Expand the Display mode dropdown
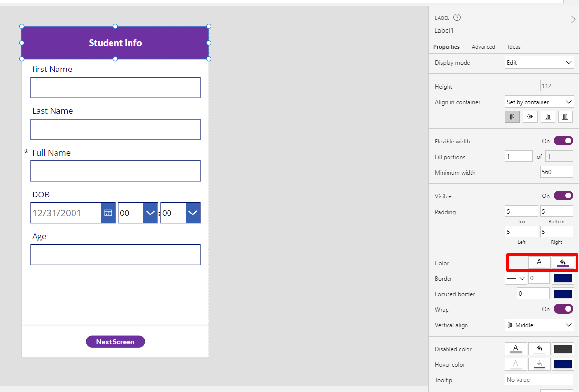This screenshot has height=392, width=579. pos(539,62)
